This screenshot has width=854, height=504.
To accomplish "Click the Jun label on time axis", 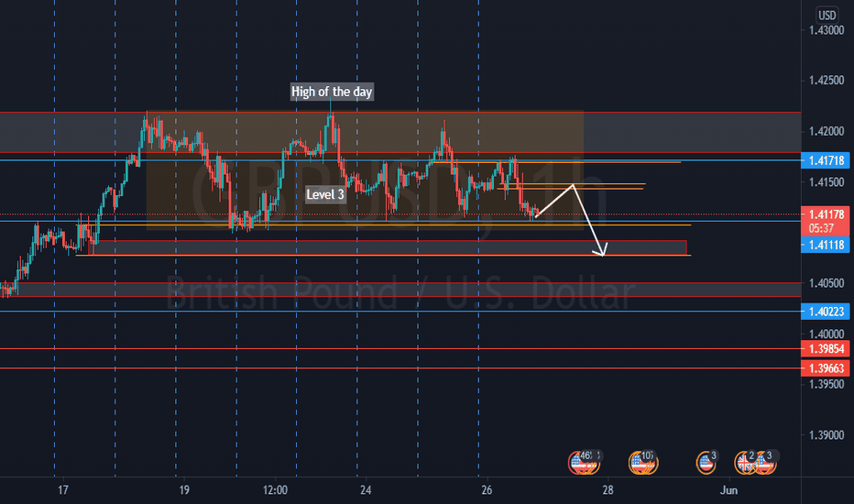I will point(728,490).
